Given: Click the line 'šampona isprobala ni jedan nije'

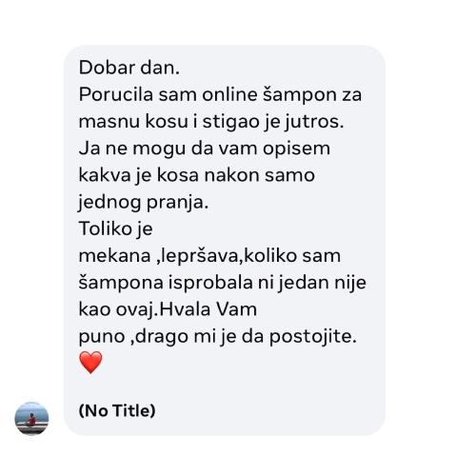Looking at the screenshot, I should pos(222,283).
